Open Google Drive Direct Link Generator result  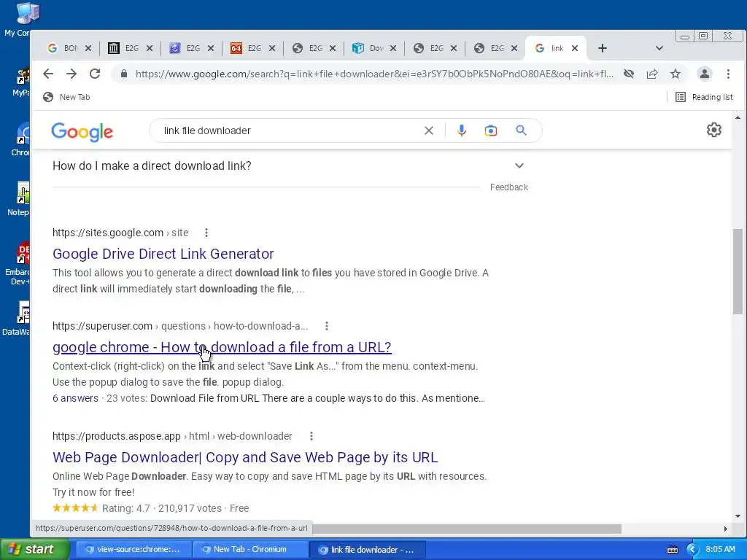tap(163, 254)
